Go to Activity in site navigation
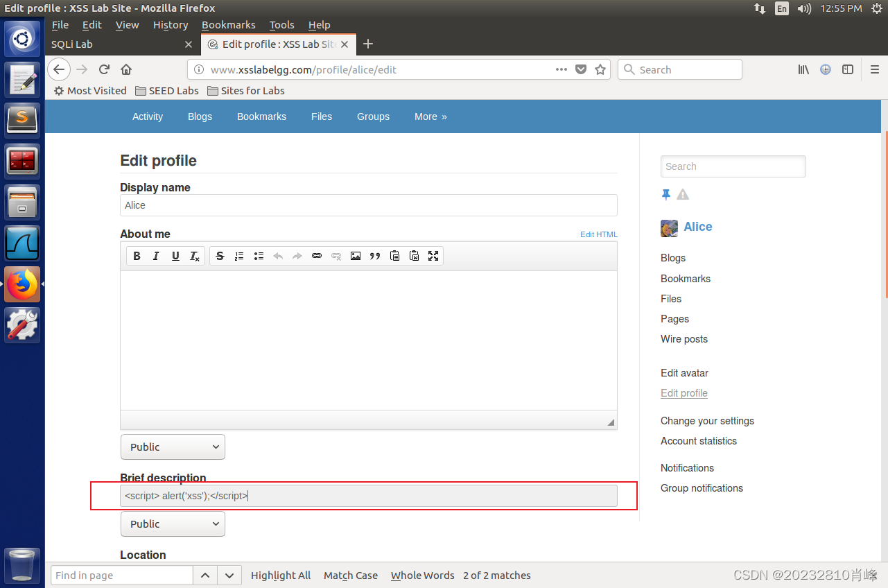This screenshot has height=588, width=888. point(148,116)
